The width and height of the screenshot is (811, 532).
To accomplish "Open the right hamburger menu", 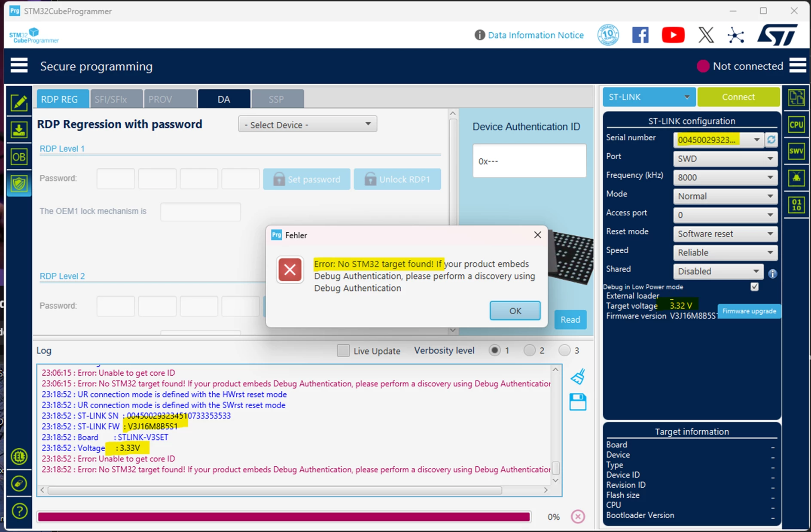I will [798, 66].
